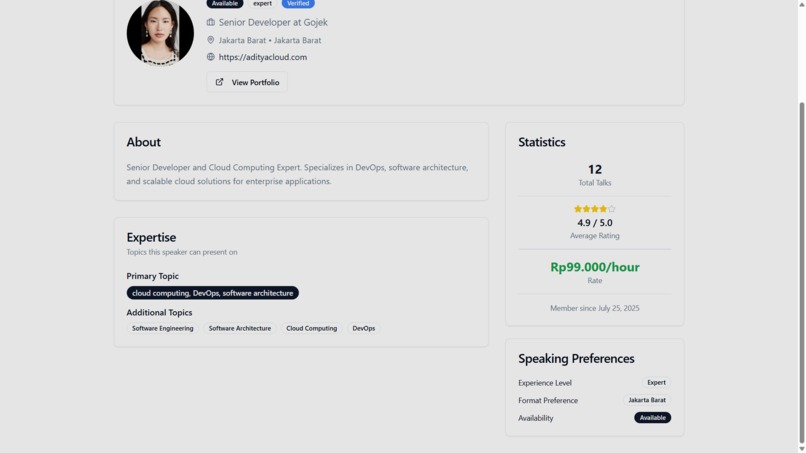
Task: Select the Software Engineering topic tag
Action: tap(162, 328)
